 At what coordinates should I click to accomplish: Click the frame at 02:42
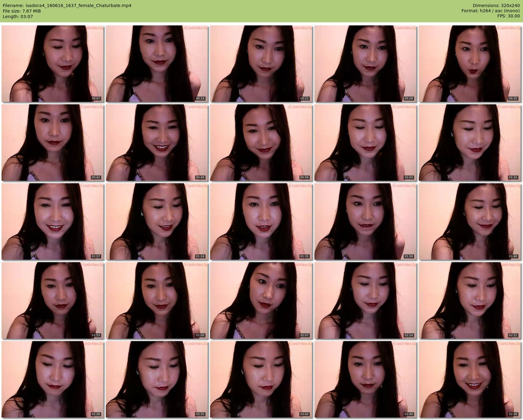click(x=261, y=379)
